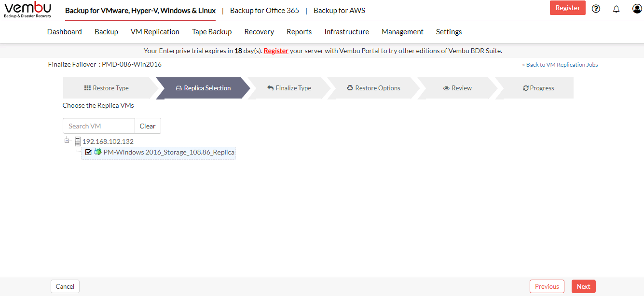
Task: Toggle checkbox for PM-Windows 2016_Storage_108.86_Replica
Action: pos(88,152)
